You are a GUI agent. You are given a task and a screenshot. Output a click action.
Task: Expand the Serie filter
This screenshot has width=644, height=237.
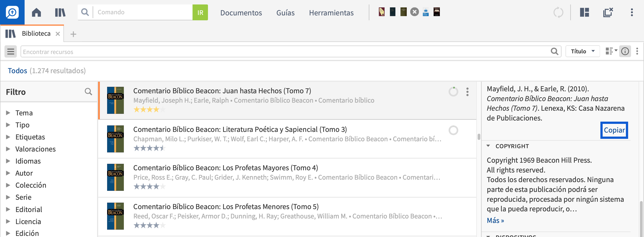coord(8,197)
